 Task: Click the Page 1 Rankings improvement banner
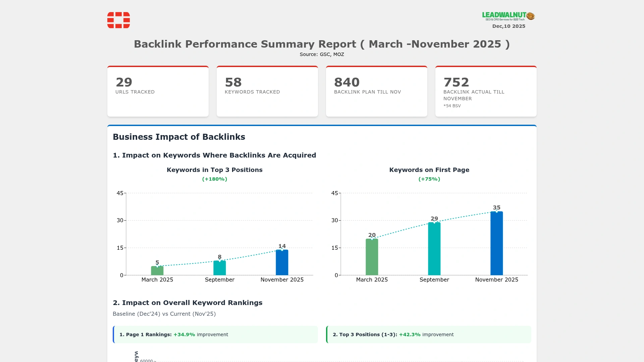(x=215, y=335)
